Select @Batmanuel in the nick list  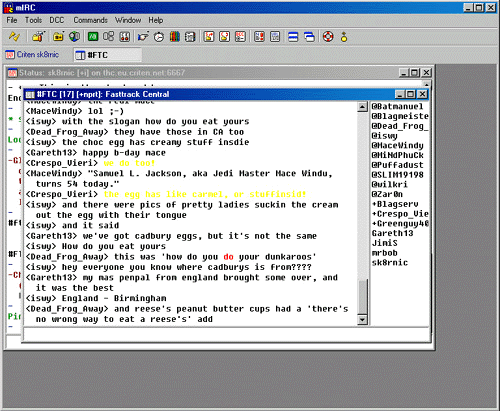click(x=397, y=106)
